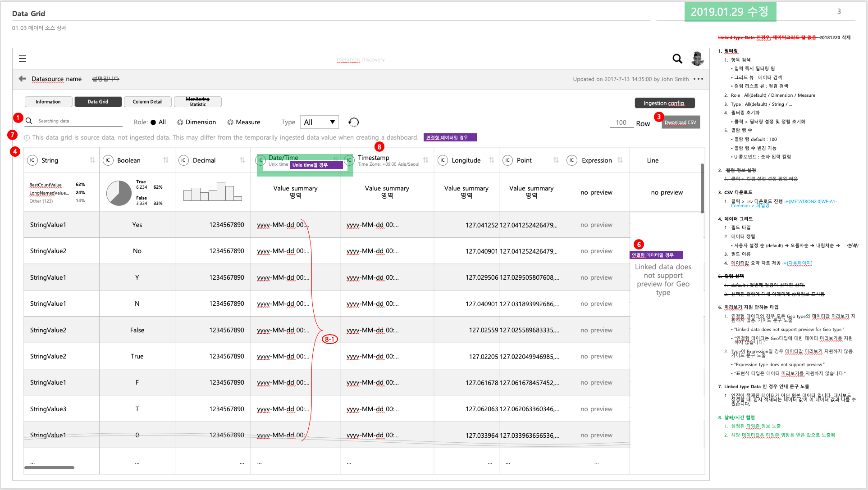Click Other (123) in String summary

pos(41,201)
